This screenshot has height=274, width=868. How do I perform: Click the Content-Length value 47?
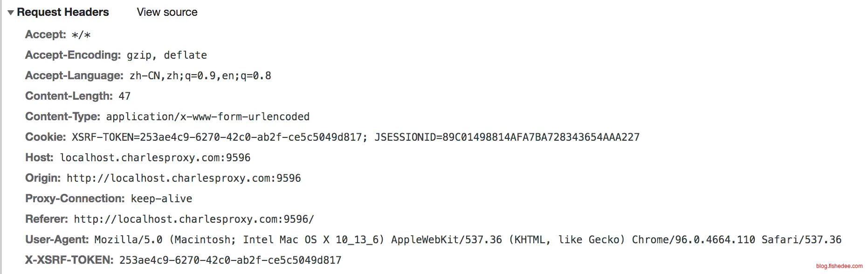[x=124, y=96]
